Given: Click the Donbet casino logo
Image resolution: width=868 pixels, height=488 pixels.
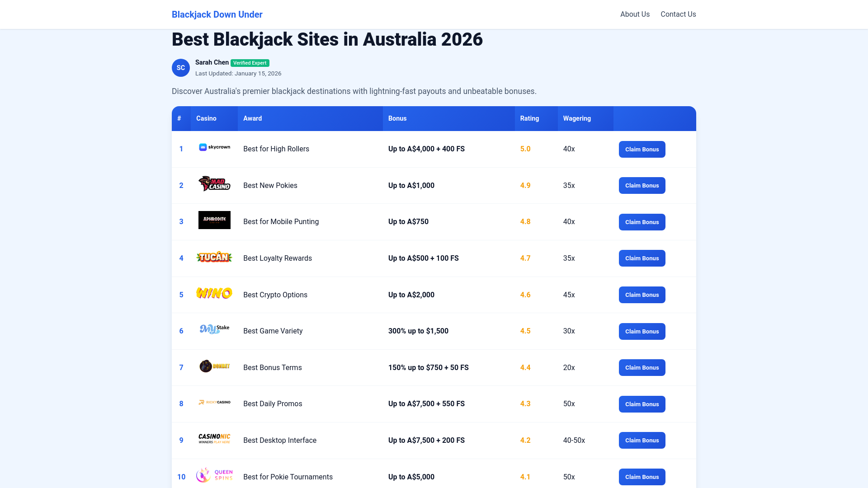Looking at the screenshot, I should pyautogui.click(x=214, y=366).
